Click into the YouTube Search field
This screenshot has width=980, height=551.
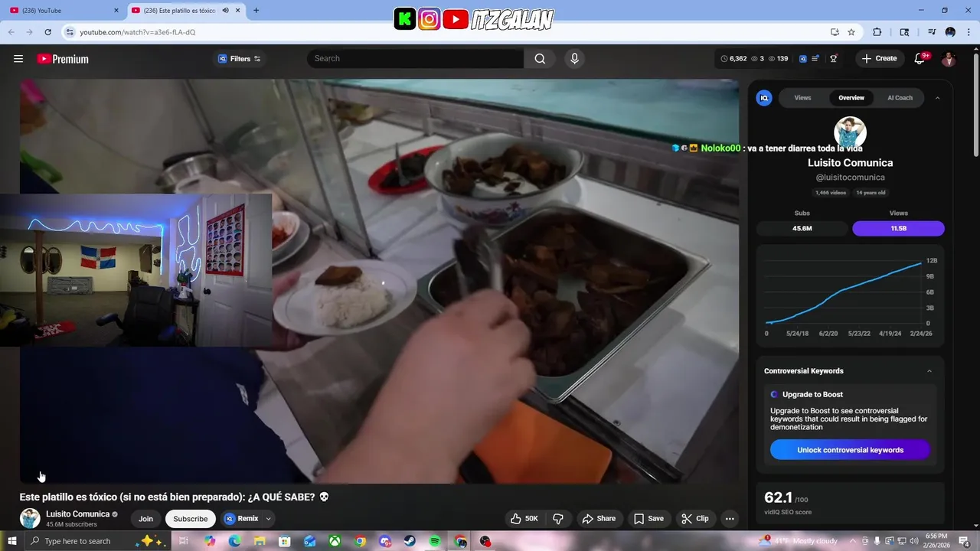[416, 59]
